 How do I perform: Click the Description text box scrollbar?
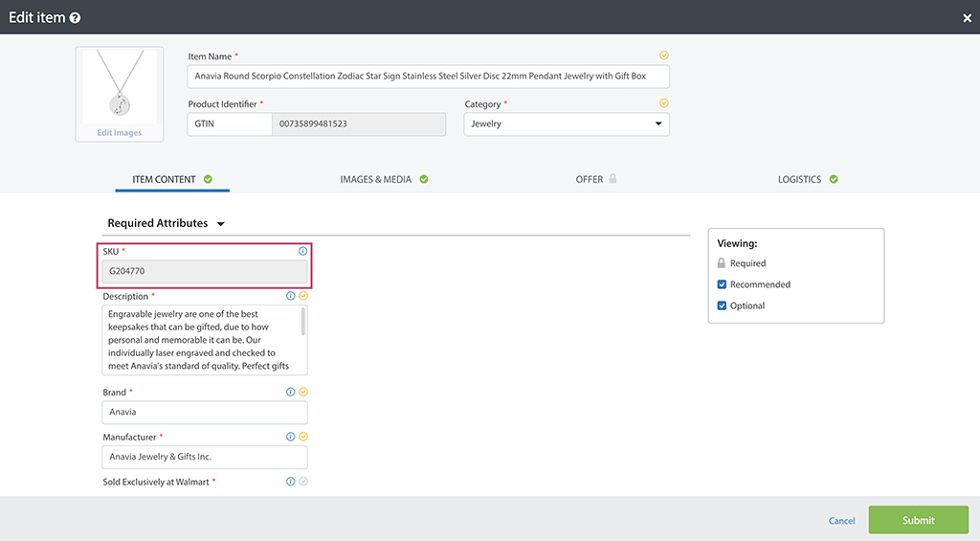(x=303, y=322)
